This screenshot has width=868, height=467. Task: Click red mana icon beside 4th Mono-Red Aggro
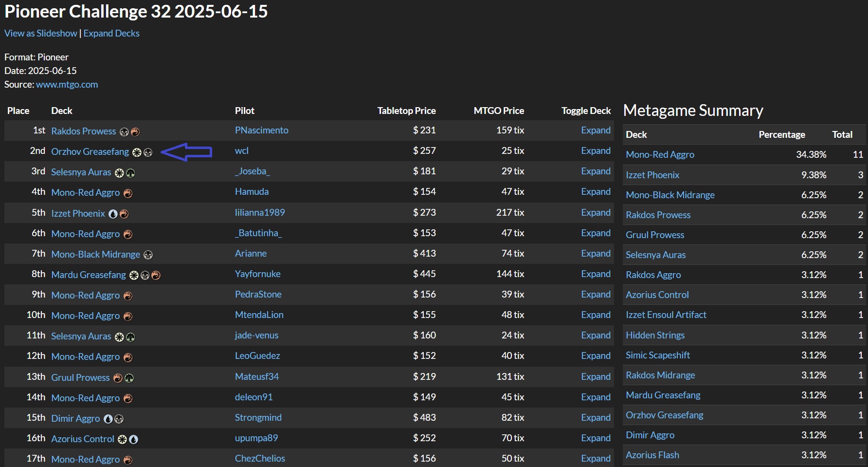pyautogui.click(x=128, y=193)
